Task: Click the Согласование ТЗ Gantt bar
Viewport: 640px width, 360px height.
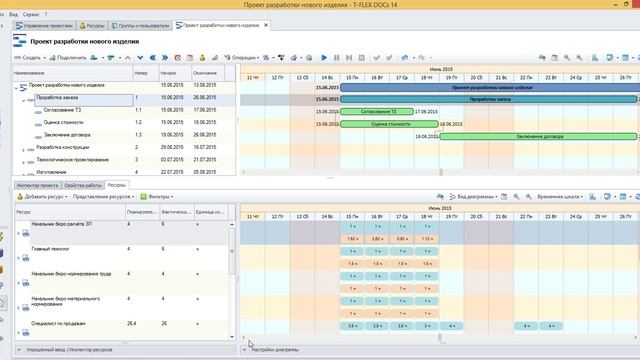Action: (x=377, y=111)
